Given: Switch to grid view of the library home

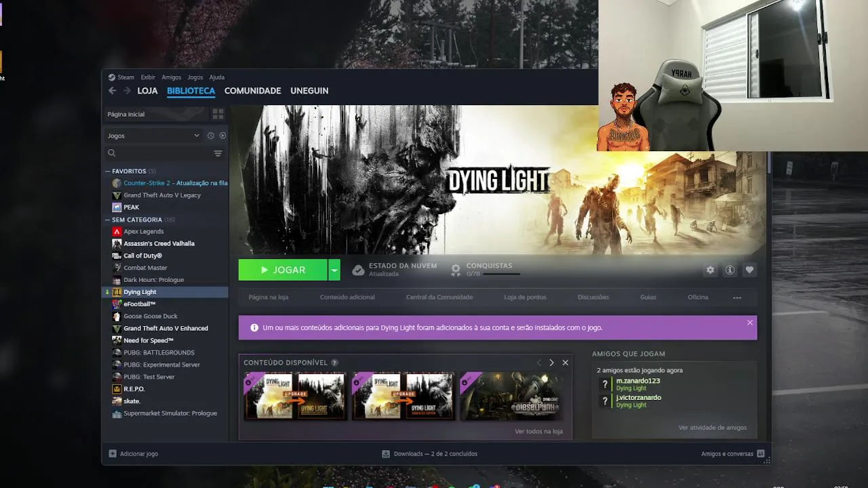Looking at the screenshot, I should coord(218,114).
